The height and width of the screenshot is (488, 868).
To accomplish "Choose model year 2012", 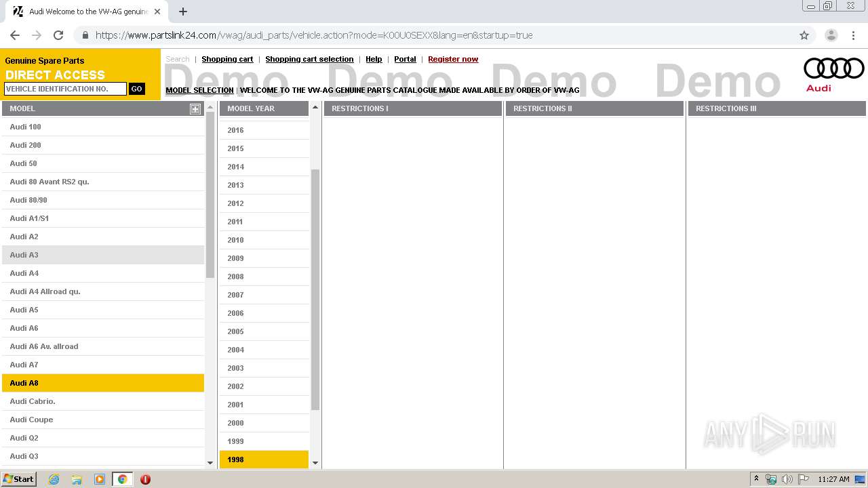I will [264, 203].
